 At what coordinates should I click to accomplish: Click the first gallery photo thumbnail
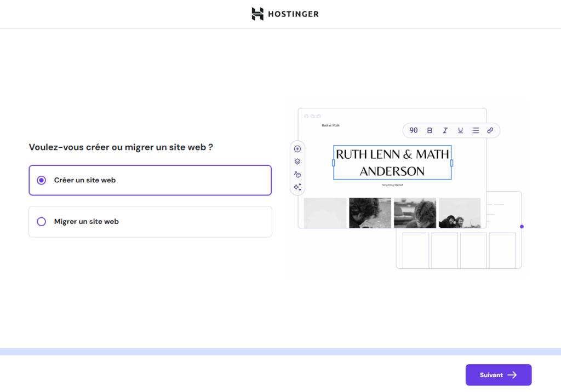(x=325, y=212)
